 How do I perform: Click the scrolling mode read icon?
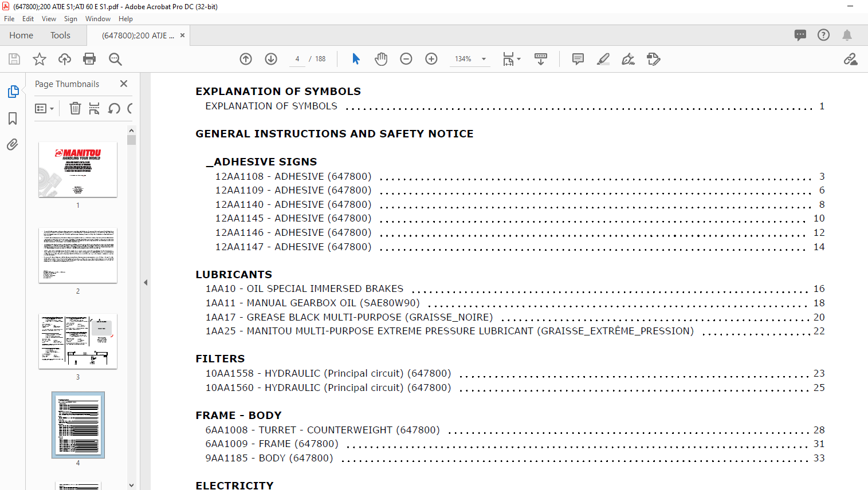(x=540, y=59)
